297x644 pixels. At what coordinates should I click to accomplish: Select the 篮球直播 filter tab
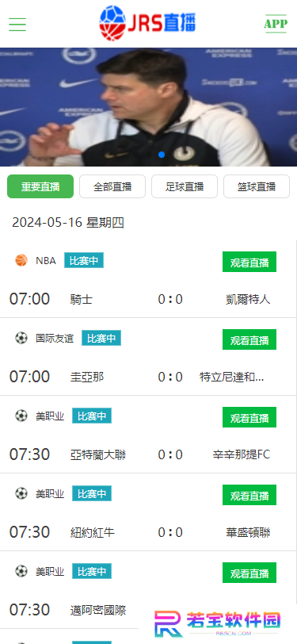[x=257, y=186]
